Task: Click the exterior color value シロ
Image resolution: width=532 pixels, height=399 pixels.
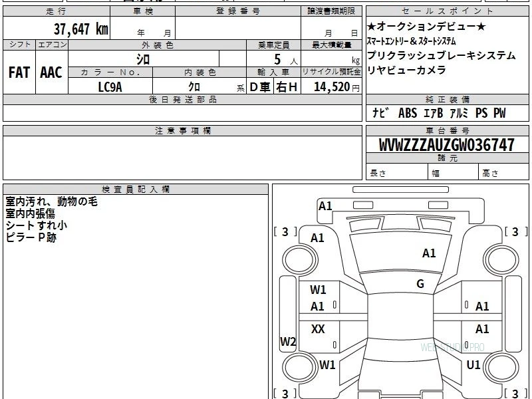Action: tap(143, 60)
